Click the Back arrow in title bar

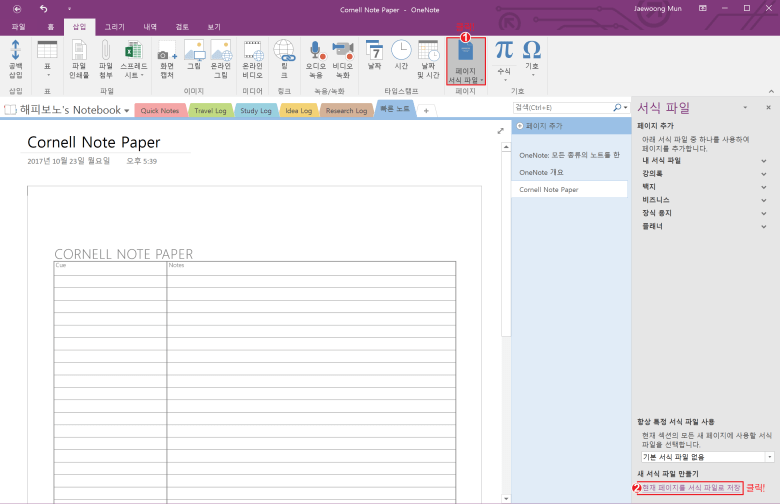tap(17, 9)
